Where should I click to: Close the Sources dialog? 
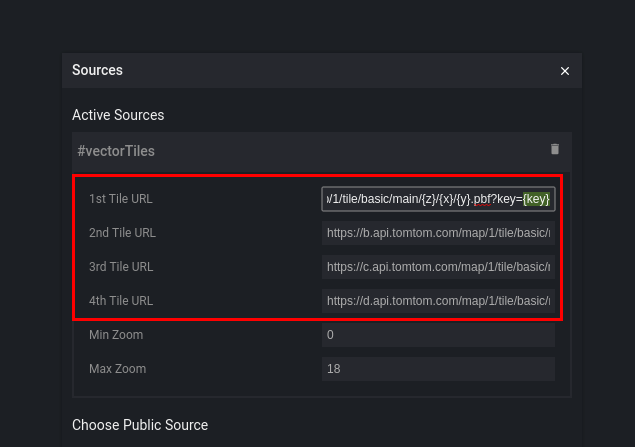click(565, 71)
